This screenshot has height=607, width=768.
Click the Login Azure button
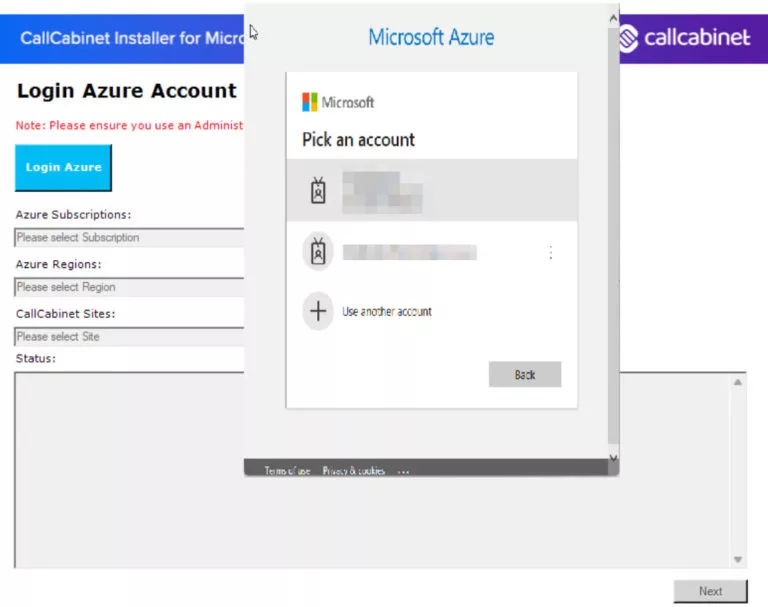click(63, 168)
